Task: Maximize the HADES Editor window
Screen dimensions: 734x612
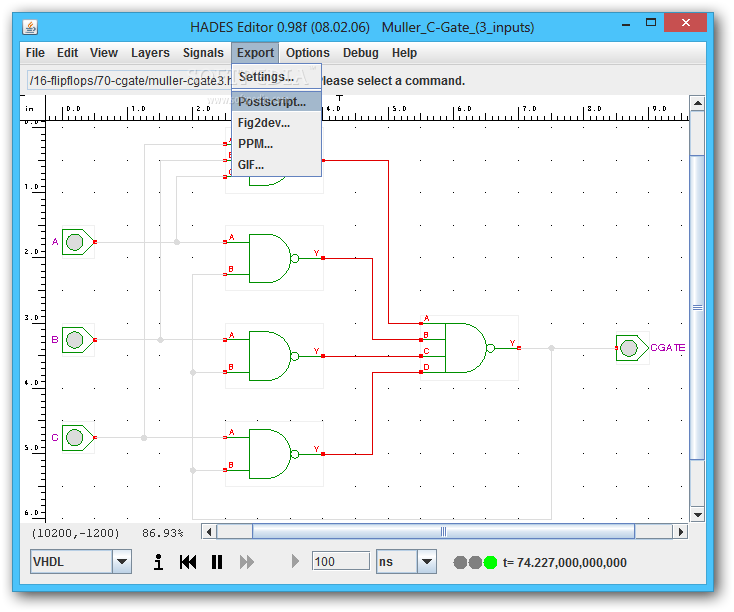Action: tap(651, 22)
